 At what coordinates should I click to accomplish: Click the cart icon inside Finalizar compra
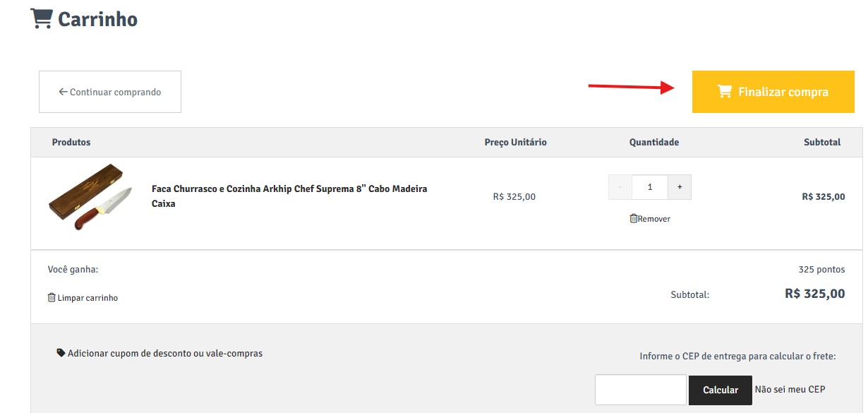coord(725,92)
